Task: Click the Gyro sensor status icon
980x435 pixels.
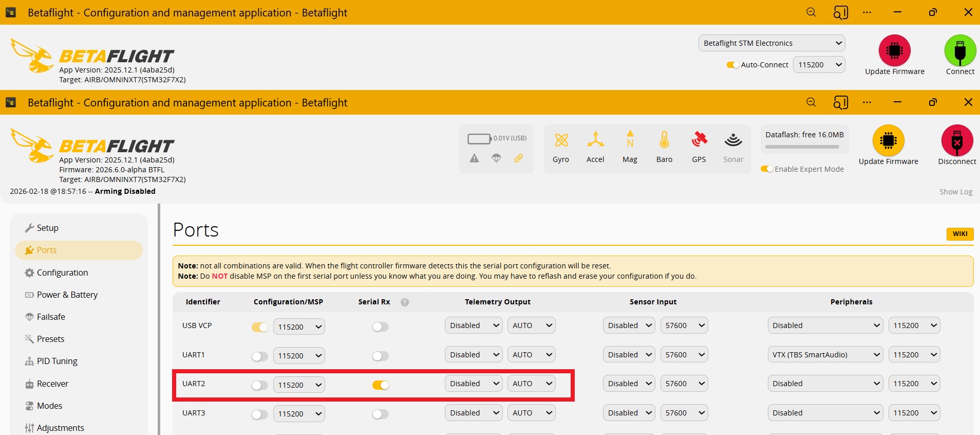Action: [x=561, y=140]
